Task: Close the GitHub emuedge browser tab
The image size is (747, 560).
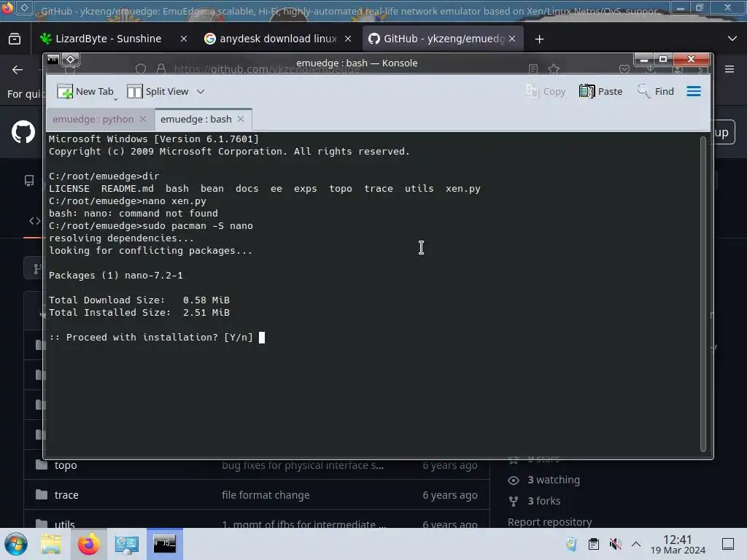Action: (512, 39)
